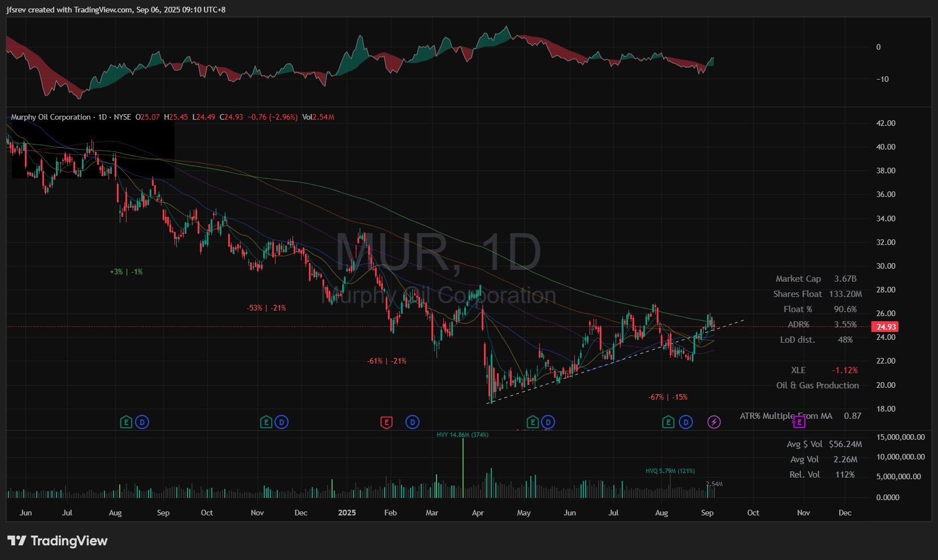
Task: Click the close price C24.93 in the legend
Action: [232, 117]
